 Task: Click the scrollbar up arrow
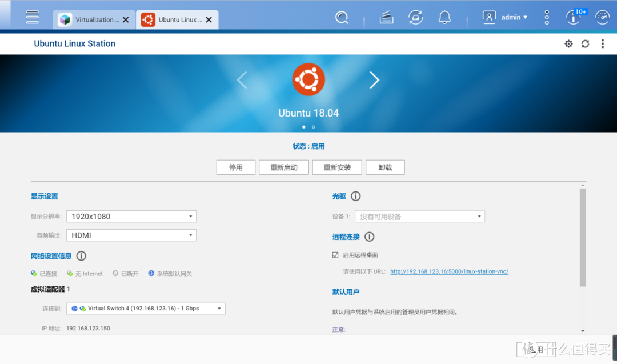583,185
